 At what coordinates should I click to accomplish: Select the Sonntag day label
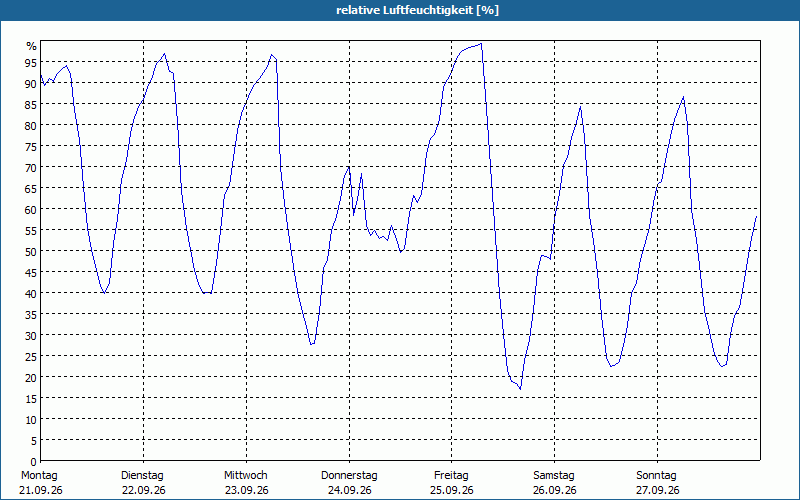coord(656,475)
